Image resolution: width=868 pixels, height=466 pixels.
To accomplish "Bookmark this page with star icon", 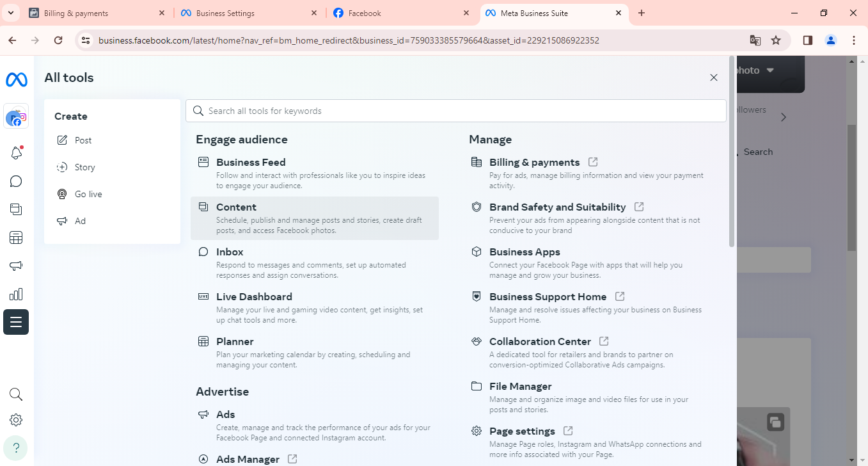I will (776, 40).
